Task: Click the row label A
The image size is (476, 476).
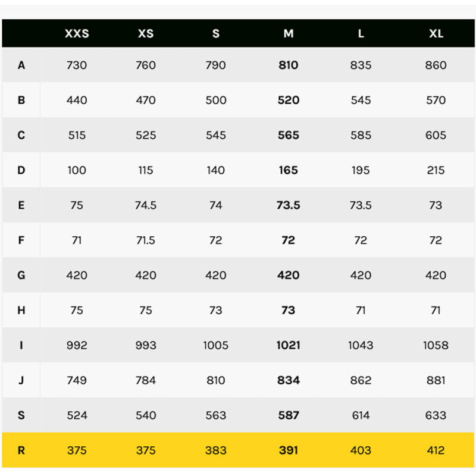Action: pyautogui.click(x=21, y=65)
